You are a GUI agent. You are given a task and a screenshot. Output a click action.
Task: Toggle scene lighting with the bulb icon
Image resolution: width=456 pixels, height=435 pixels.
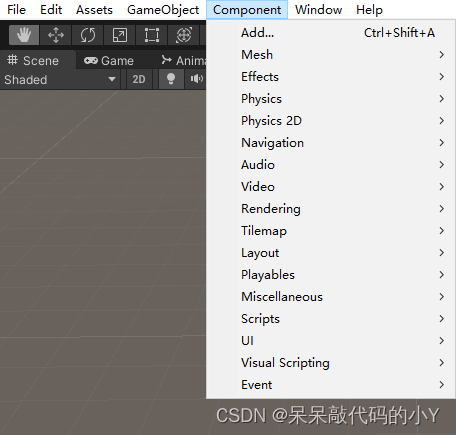click(171, 79)
